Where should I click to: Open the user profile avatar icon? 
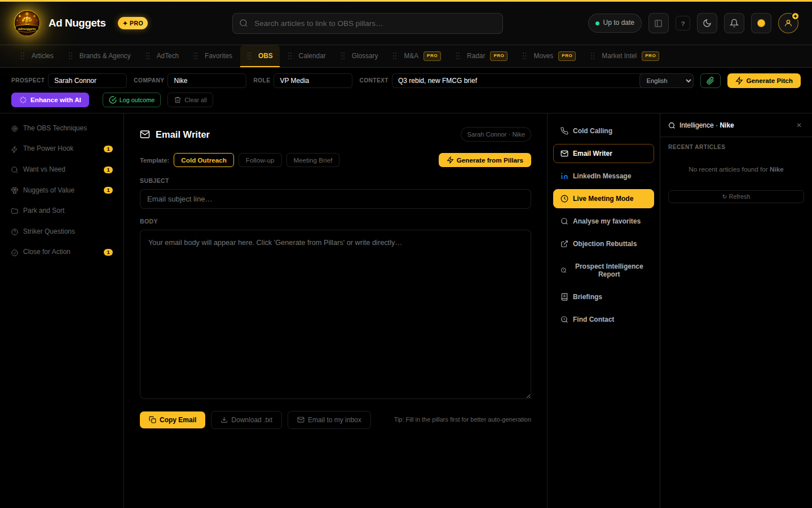(788, 23)
